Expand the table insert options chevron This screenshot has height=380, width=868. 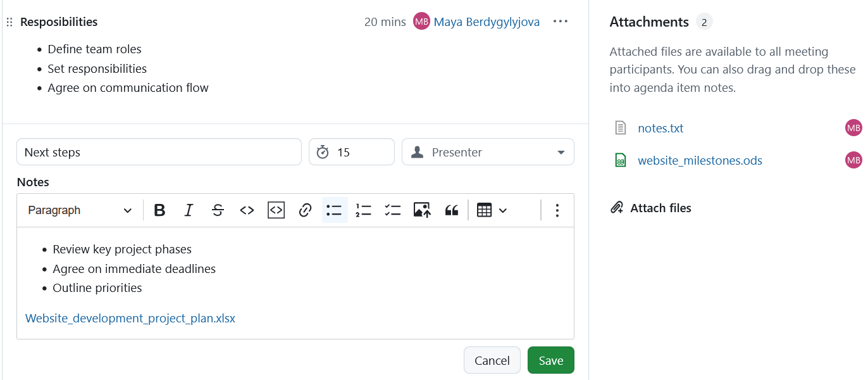(x=502, y=210)
